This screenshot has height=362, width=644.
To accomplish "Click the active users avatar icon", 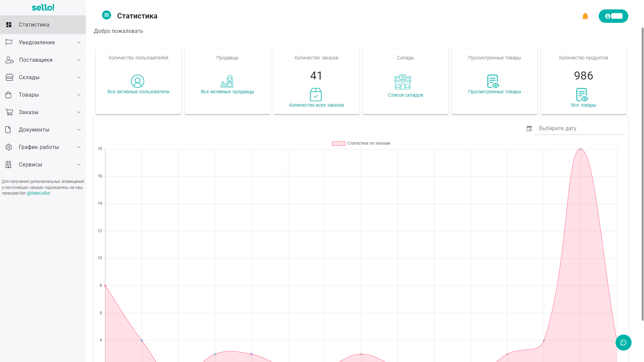I will 138,81.
